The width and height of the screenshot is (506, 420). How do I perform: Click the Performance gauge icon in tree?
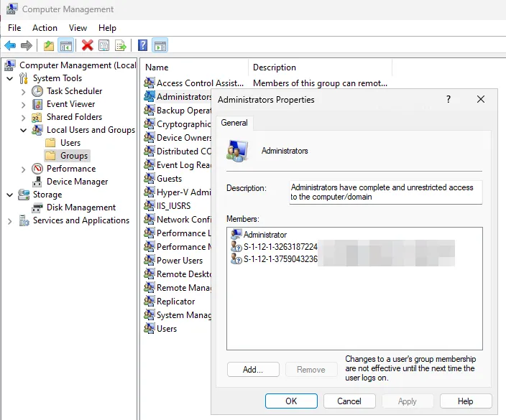click(x=37, y=169)
